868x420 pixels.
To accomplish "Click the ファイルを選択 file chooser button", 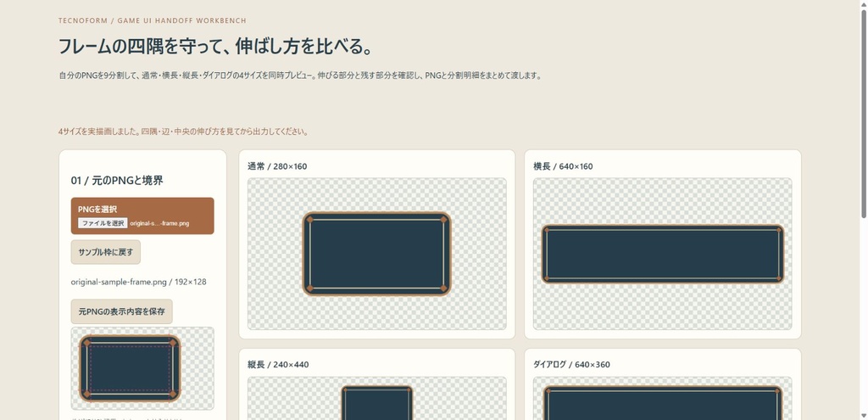I will coord(103,223).
